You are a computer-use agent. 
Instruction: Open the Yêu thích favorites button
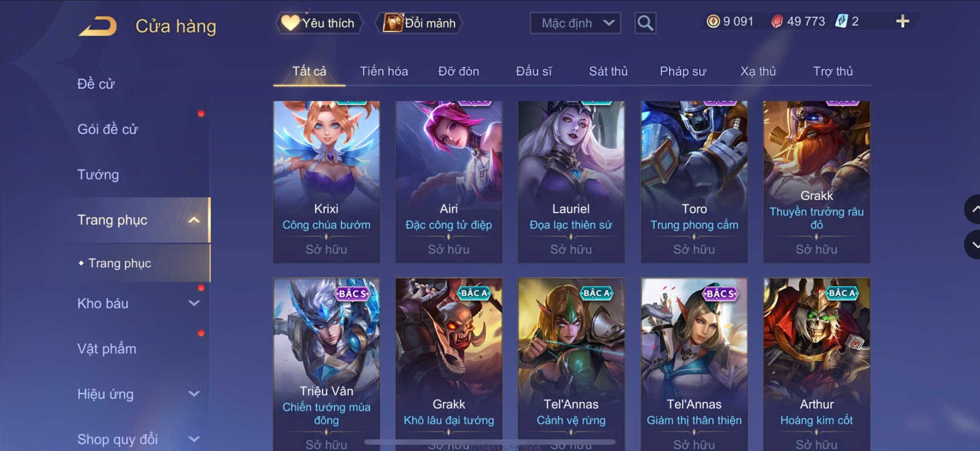[x=320, y=23]
